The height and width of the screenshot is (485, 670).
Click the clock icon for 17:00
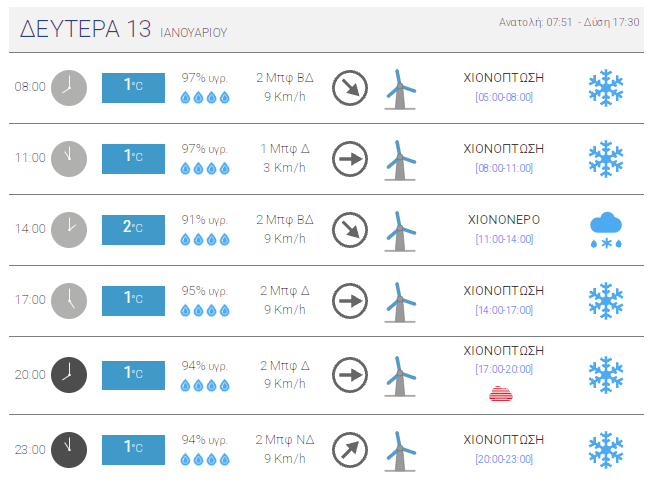69,300
